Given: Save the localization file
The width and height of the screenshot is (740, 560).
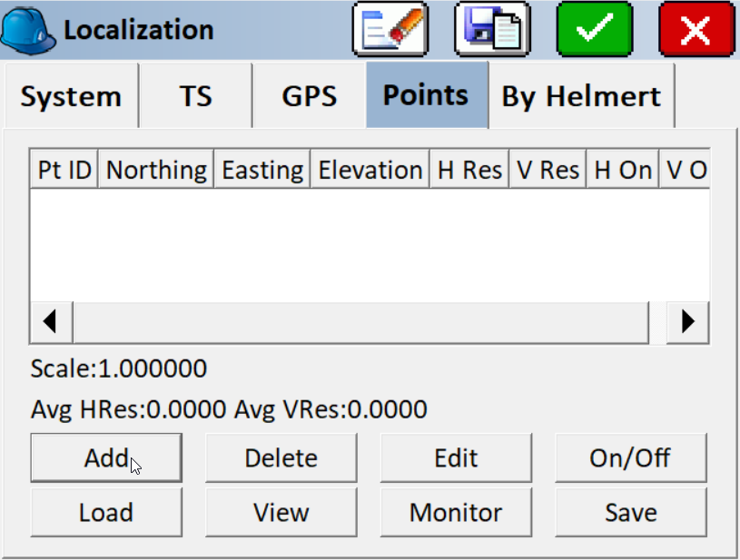Looking at the screenshot, I should point(630,512).
